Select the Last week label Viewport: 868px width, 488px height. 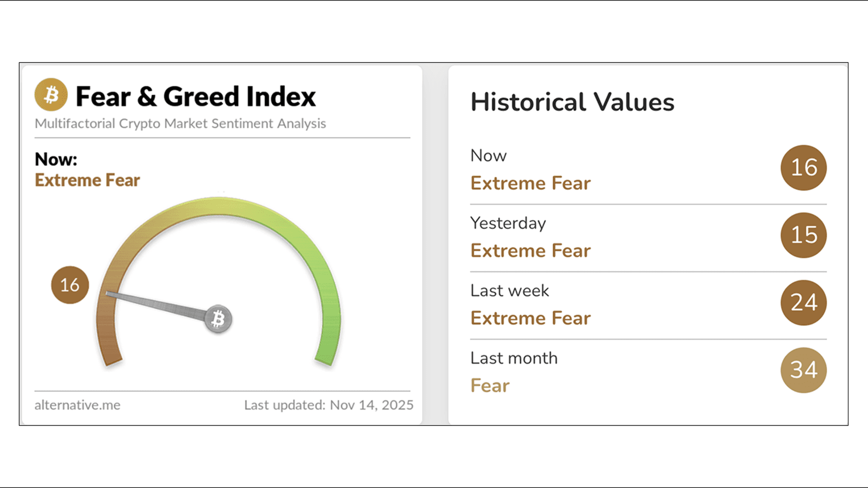(x=509, y=291)
